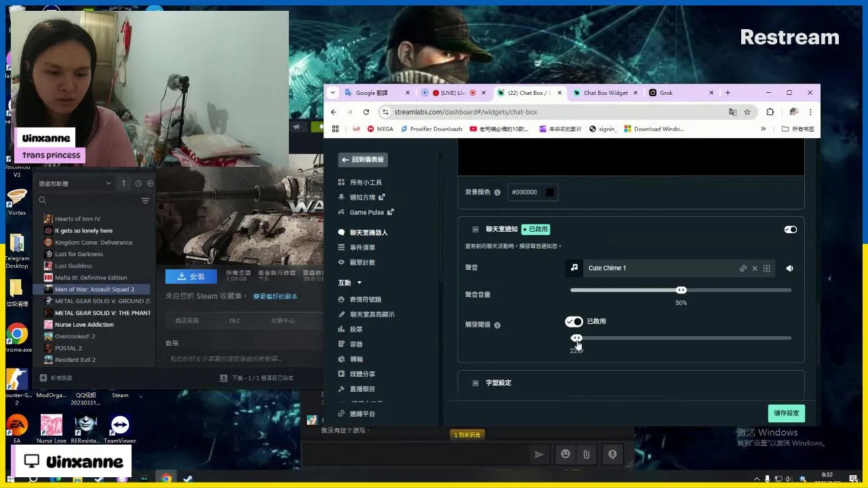Bookmark this page with the star icon
868x488 pixels.
coord(747,112)
